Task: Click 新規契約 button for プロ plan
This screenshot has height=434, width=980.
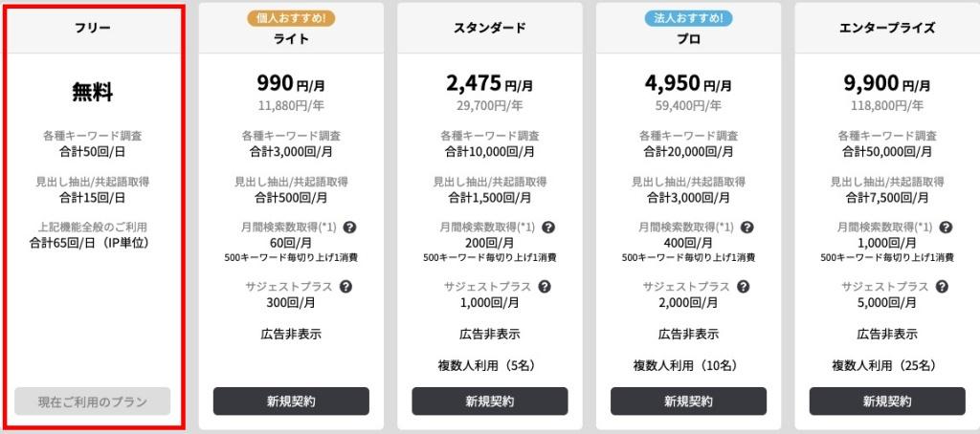Action: [689, 401]
